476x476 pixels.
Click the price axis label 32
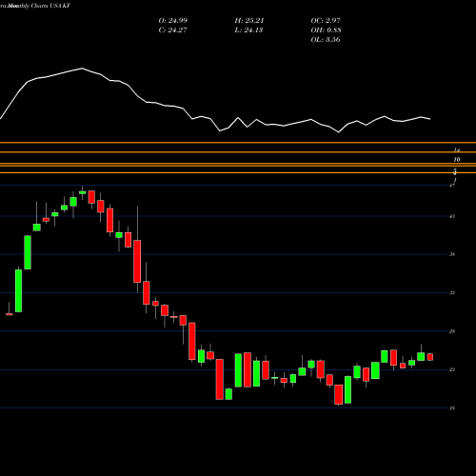(452, 292)
